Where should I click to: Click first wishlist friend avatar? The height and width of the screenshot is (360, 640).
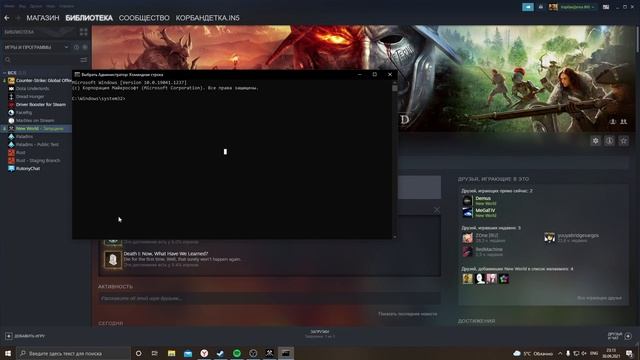pos(467,278)
